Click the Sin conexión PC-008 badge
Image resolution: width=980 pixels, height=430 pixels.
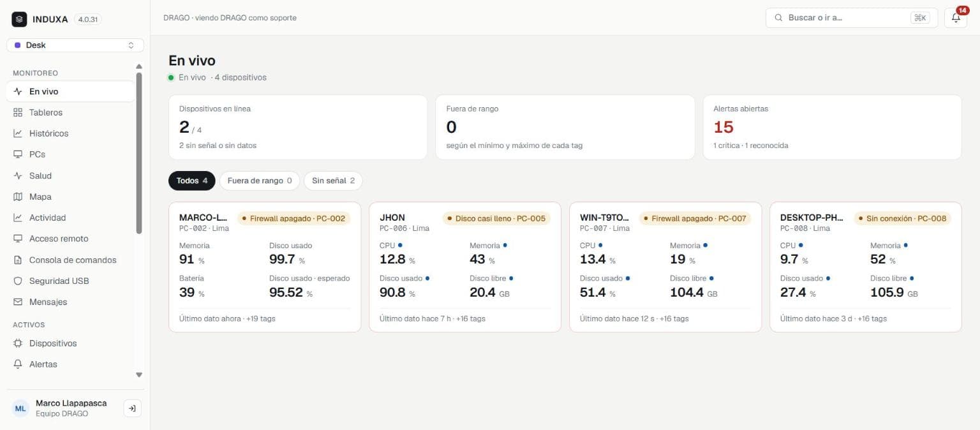tap(902, 218)
